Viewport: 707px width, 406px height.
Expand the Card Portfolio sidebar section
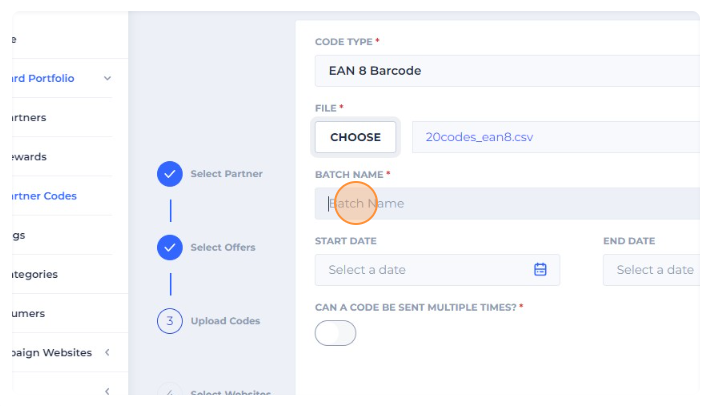tap(108, 78)
